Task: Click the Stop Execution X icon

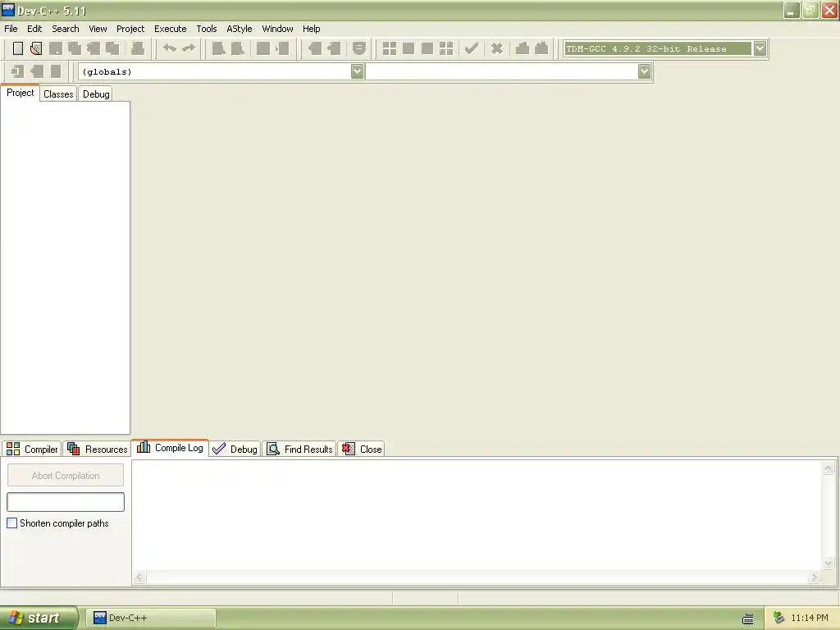Action: click(497, 48)
